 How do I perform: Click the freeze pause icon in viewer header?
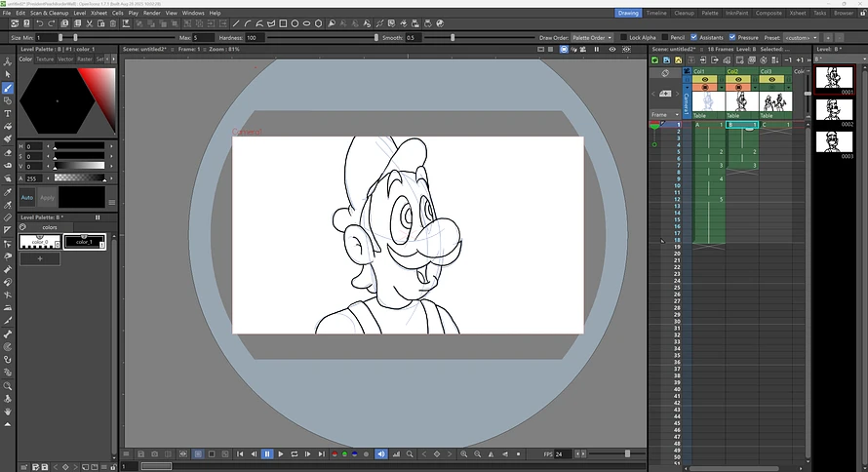(x=597, y=49)
